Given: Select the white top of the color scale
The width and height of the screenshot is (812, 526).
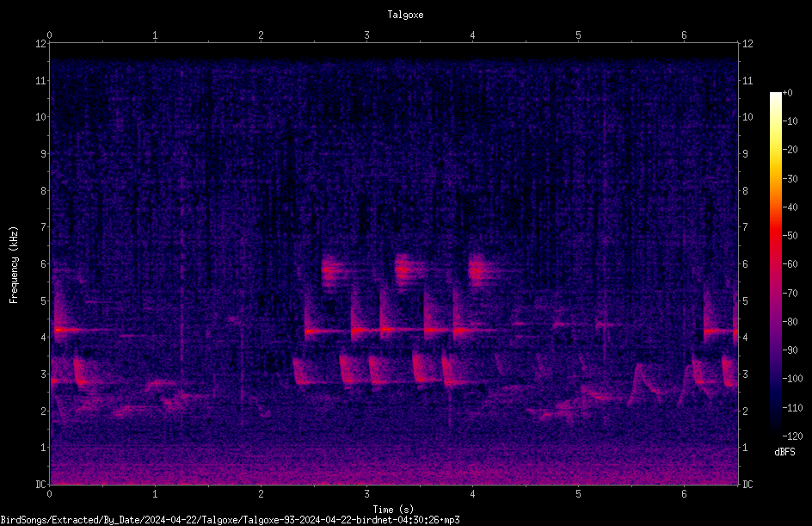Looking at the screenshot, I should pos(775,96).
